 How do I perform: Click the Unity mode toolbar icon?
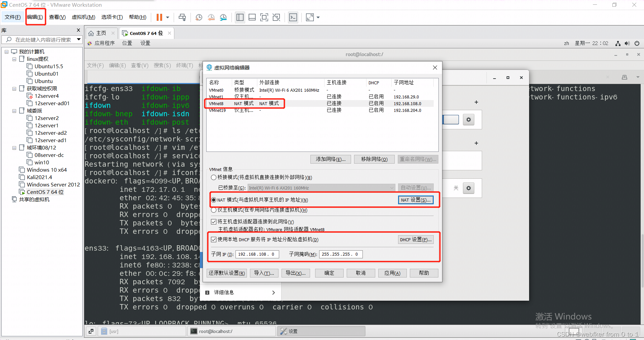(x=276, y=17)
